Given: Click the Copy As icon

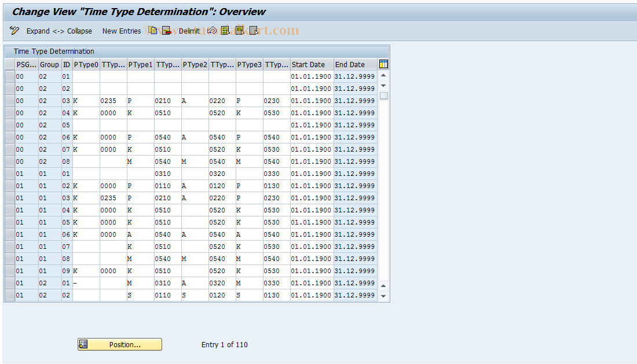Looking at the screenshot, I should pyautogui.click(x=153, y=31).
